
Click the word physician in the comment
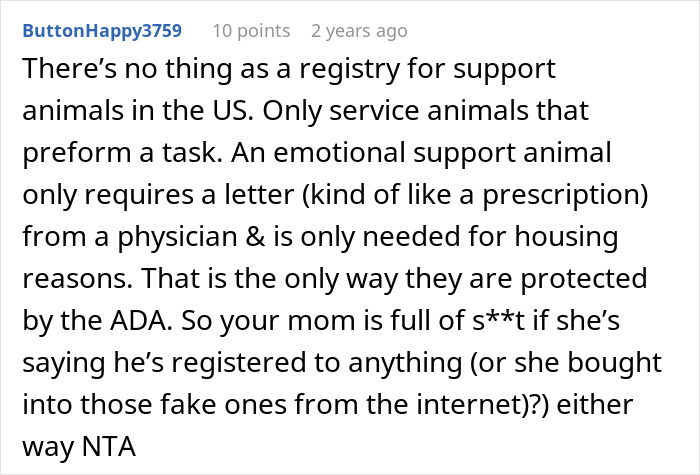[x=177, y=238]
